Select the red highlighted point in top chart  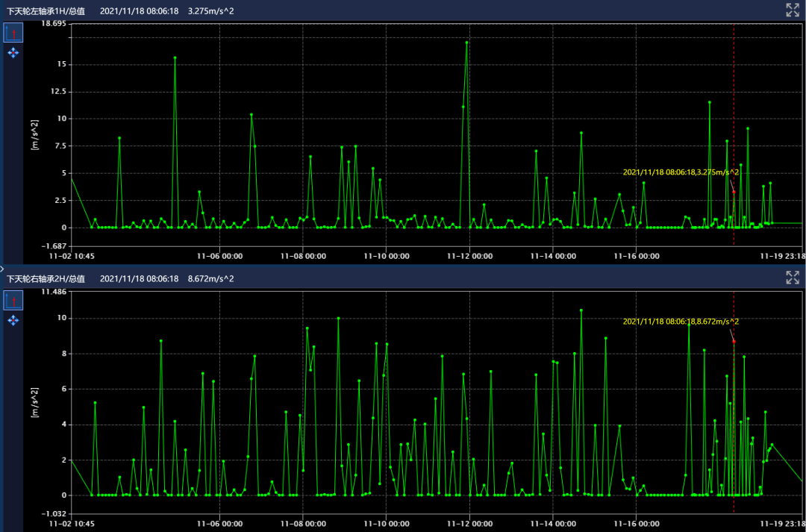tap(734, 192)
